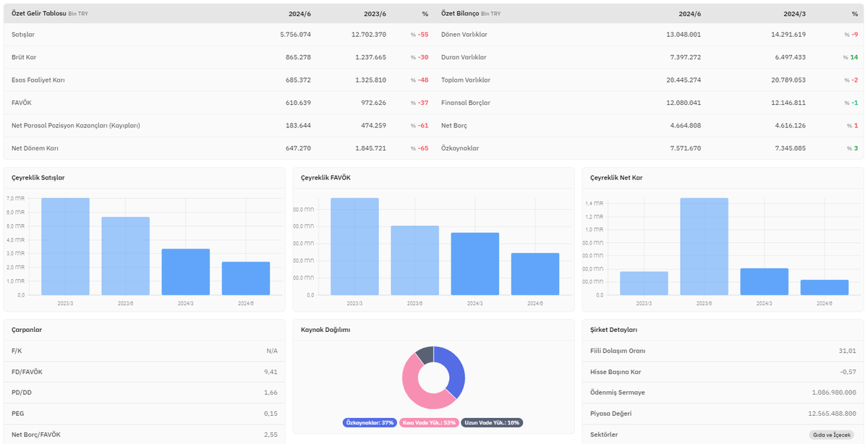868x444 pixels.
Task: Select the 2024/6 bar in Çeyreklik Net Kar
Action: click(x=825, y=287)
